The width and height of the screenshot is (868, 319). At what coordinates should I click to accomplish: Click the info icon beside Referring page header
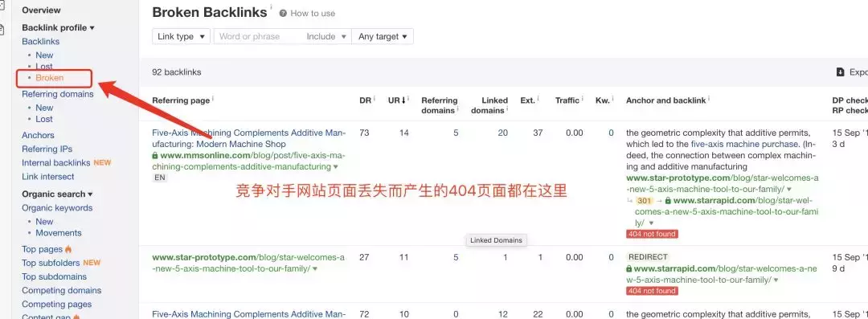coord(213,99)
